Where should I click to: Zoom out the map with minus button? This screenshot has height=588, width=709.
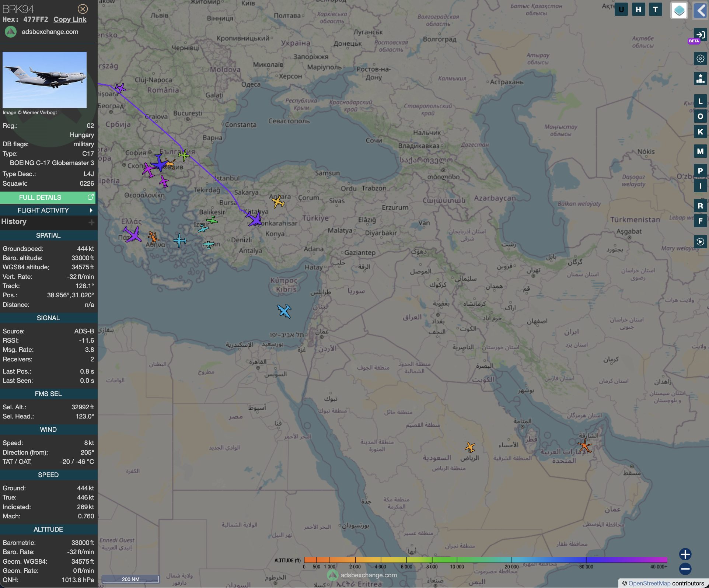(685, 569)
